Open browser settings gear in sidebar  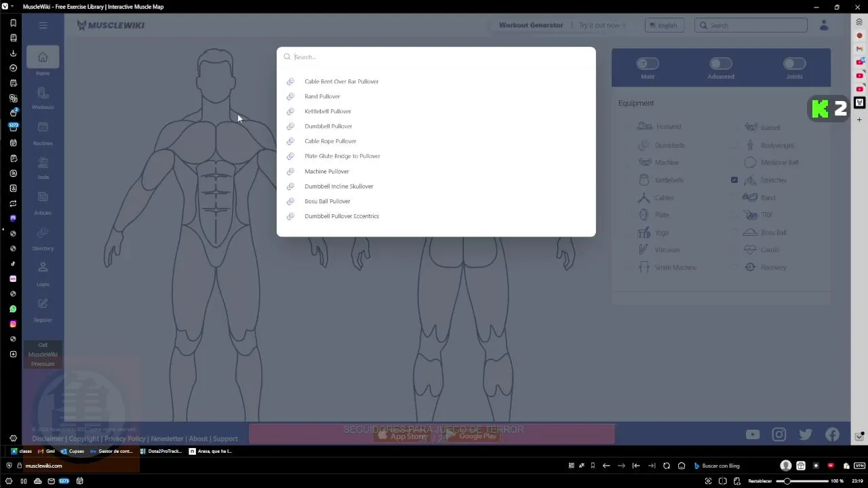tap(13, 438)
